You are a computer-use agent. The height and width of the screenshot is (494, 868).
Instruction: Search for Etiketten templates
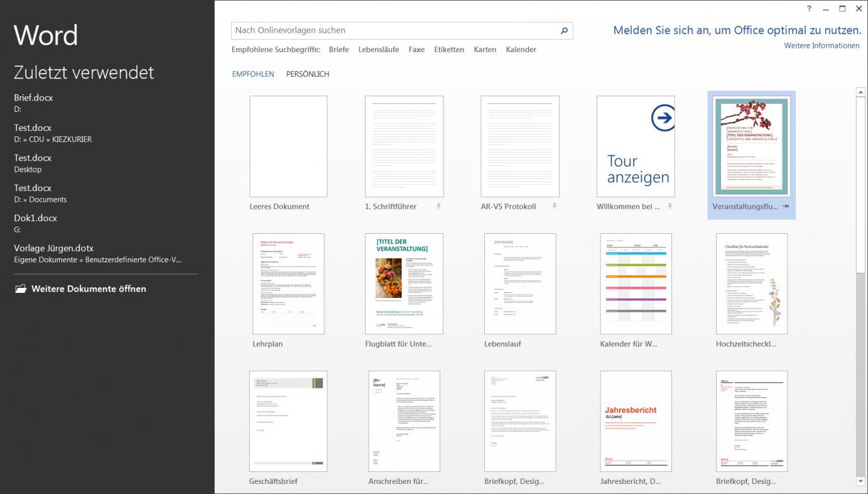pyautogui.click(x=449, y=50)
